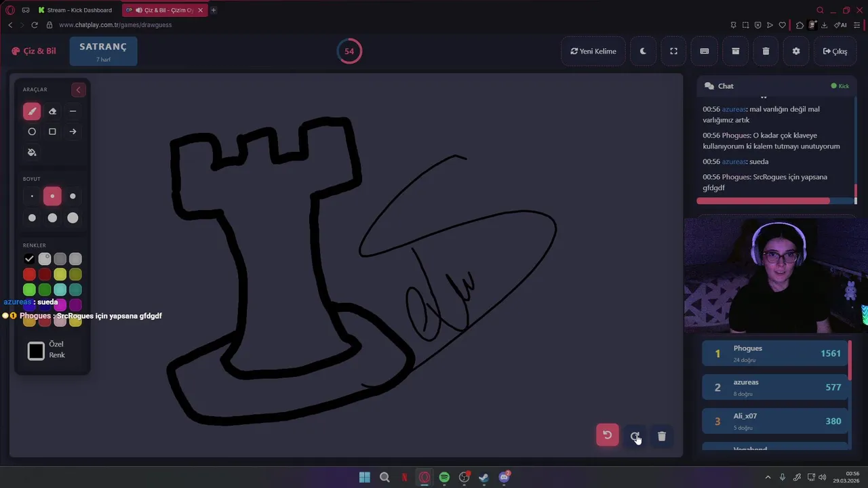The width and height of the screenshot is (868, 488).
Task: Open Steam from taskbar
Action: click(484, 477)
